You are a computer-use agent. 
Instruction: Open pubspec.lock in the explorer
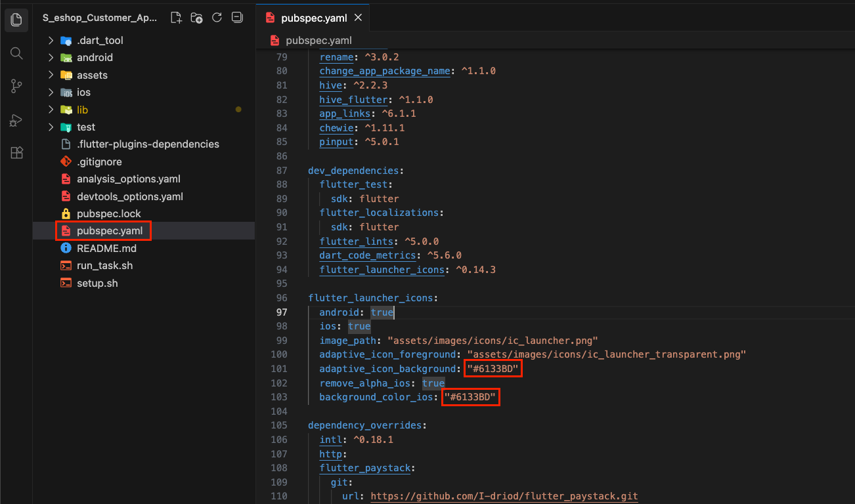(x=108, y=213)
